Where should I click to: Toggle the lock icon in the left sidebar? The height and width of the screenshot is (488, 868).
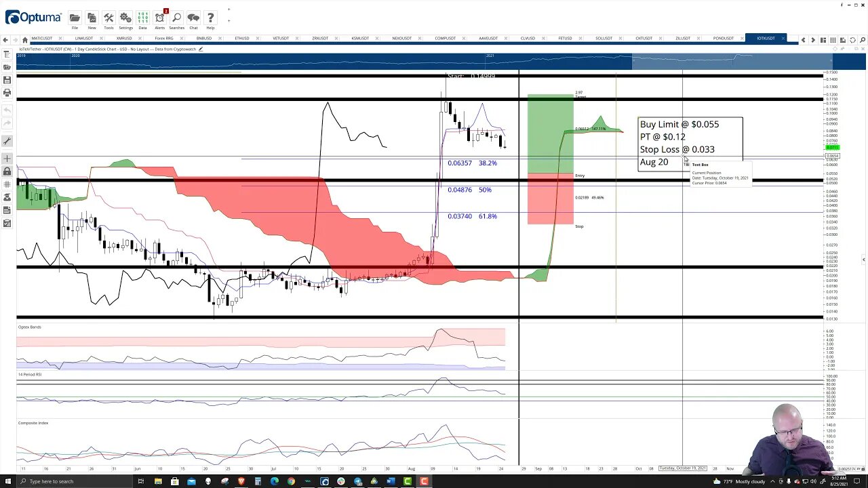pos(7,171)
